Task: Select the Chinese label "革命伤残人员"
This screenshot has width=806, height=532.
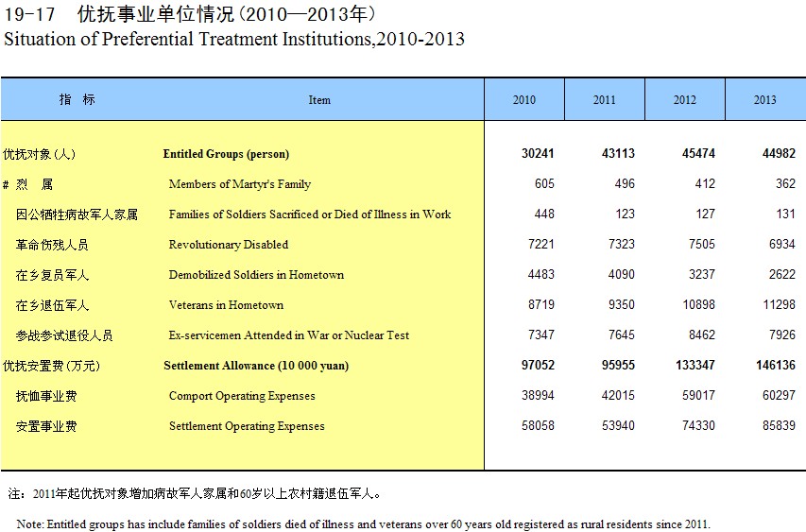Action: point(52,245)
